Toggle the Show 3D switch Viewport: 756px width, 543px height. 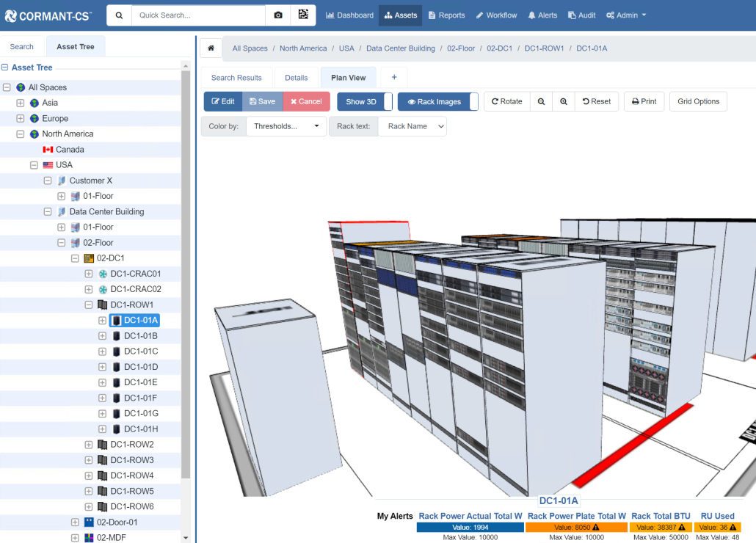(x=365, y=102)
